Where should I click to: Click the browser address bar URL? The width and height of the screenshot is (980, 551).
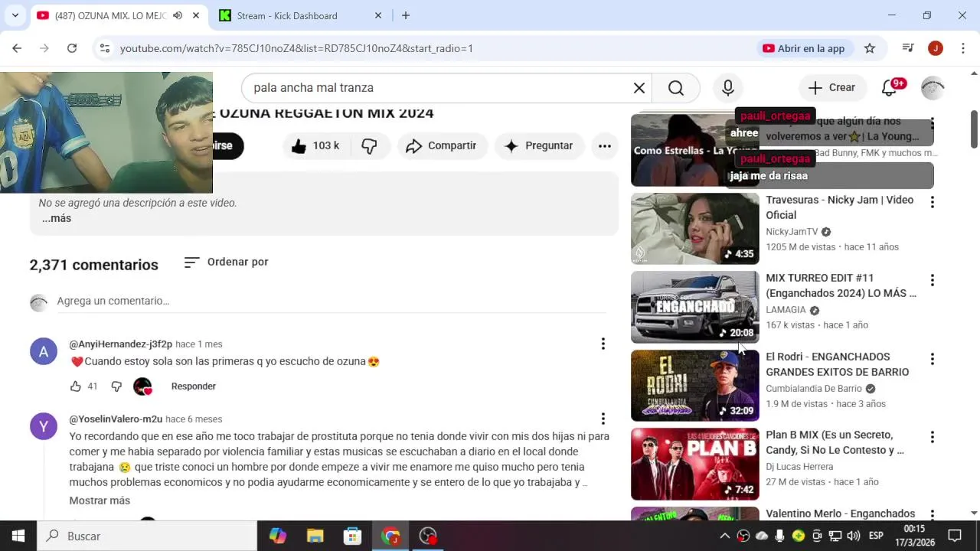296,48
